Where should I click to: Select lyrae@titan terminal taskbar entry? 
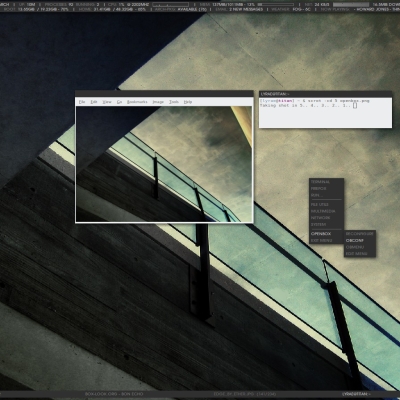tap(356, 394)
